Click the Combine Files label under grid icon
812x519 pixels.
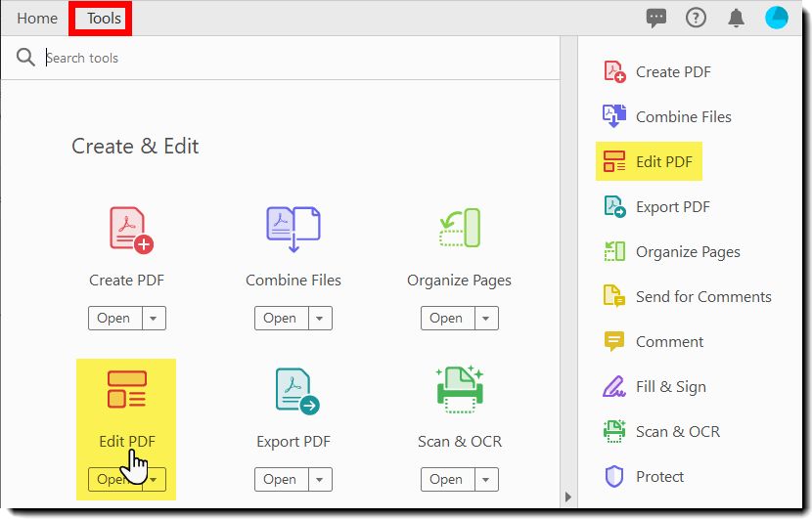(x=293, y=280)
